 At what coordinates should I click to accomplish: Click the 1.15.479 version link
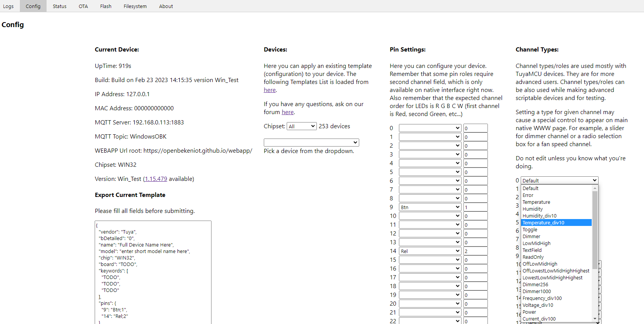156,179
